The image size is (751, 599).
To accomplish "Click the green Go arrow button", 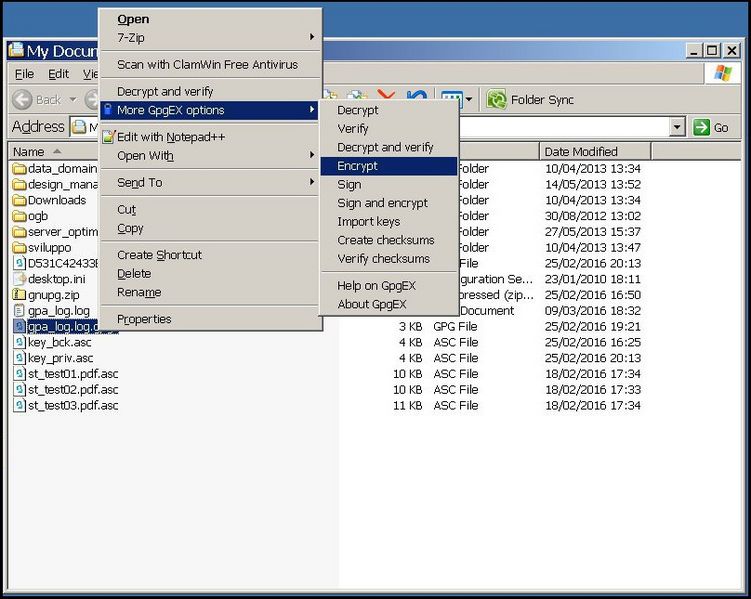I will pos(702,127).
